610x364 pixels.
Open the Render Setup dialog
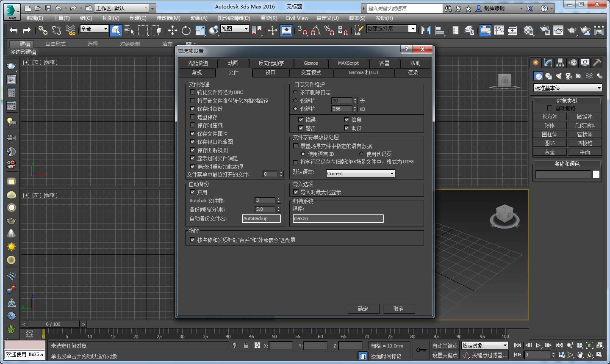point(546,30)
